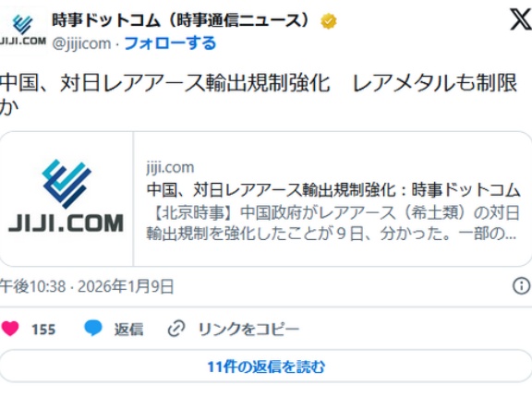Select リンクをコピー copy link text

coord(248,330)
